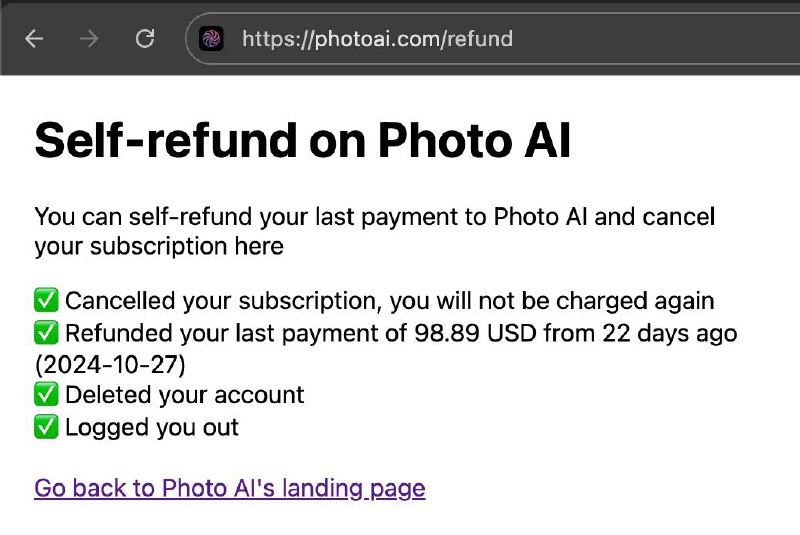This screenshot has height=535, width=800.
Task: Click the empty area of the address bar
Action: tap(658, 39)
